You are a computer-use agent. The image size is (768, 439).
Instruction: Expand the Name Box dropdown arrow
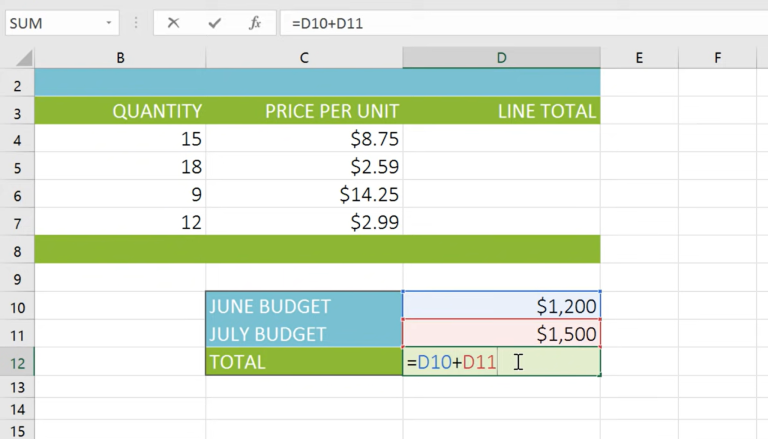click(108, 23)
